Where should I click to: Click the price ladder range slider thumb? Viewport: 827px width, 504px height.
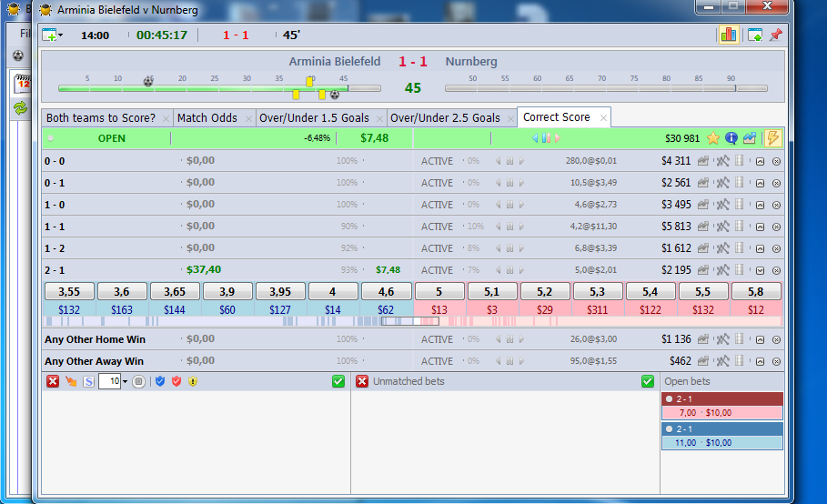tap(410, 321)
